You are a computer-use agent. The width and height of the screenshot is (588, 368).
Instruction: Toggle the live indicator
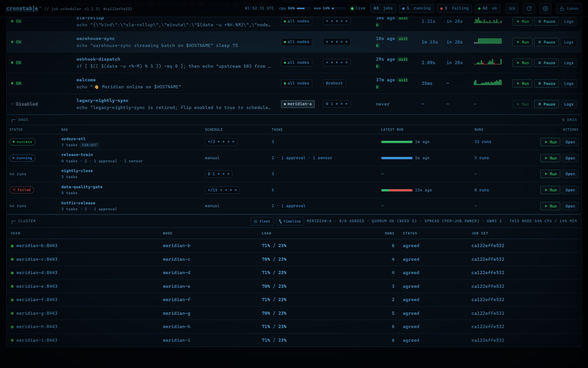pos(358,8)
